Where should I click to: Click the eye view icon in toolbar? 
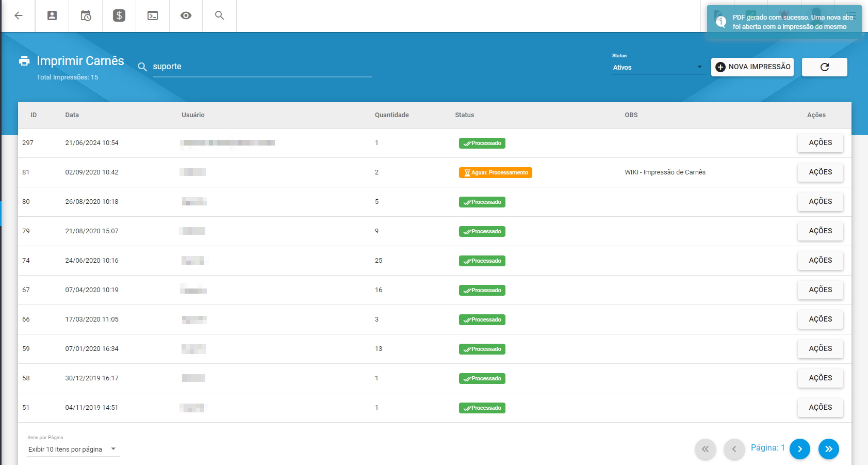pyautogui.click(x=186, y=15)
